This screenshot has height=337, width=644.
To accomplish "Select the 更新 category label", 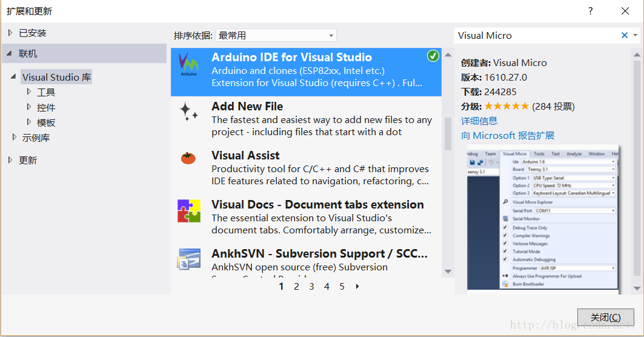I will tap(28, 160).
